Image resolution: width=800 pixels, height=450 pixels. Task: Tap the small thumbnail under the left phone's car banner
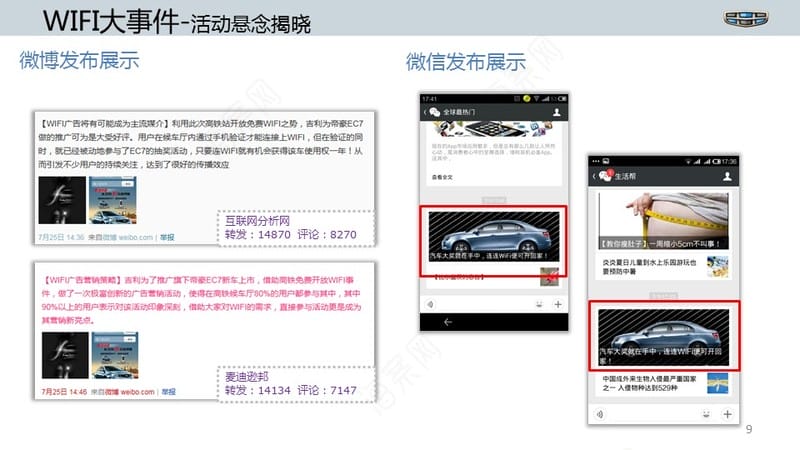click(549, 277)
